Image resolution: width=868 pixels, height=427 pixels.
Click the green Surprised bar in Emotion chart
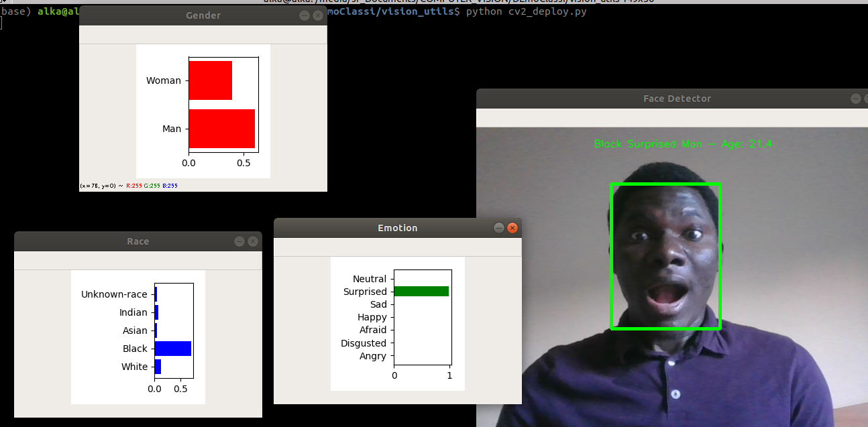pos(421,291)
